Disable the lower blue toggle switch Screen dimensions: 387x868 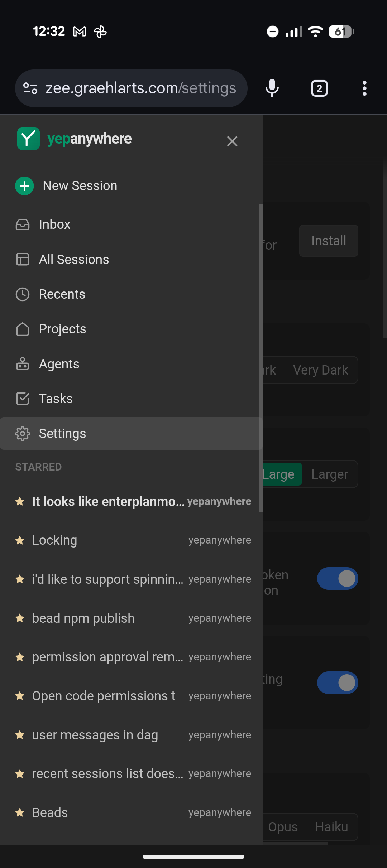337,683
